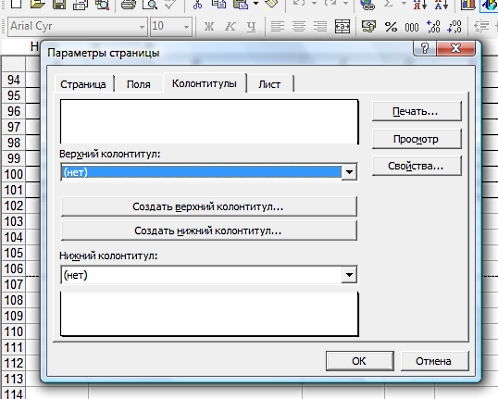498x399 pixels.
Task: Select row header 94
Action: point(14,80)
